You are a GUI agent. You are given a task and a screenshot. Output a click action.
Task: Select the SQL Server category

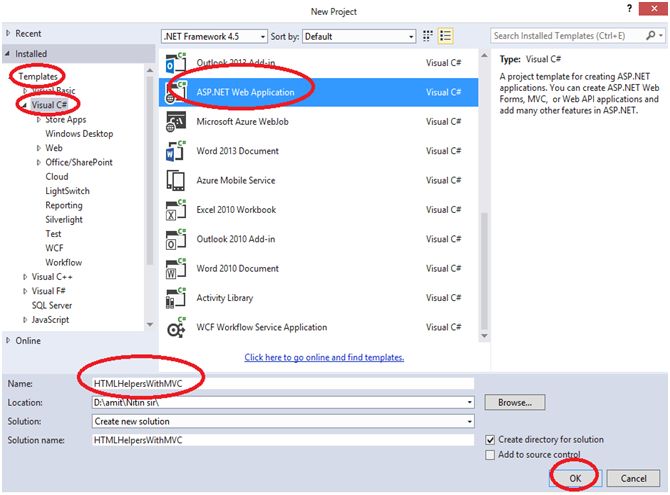coord(52,305)
